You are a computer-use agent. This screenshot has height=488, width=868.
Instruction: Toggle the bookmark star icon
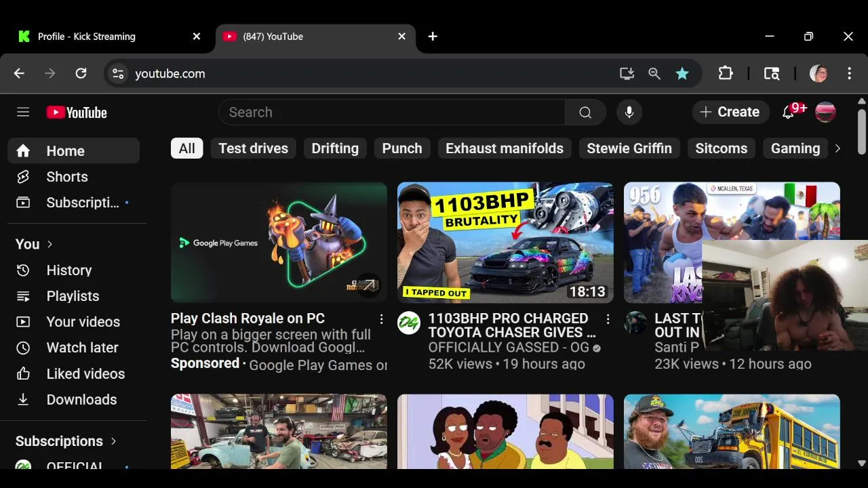[x=682, y=73]
